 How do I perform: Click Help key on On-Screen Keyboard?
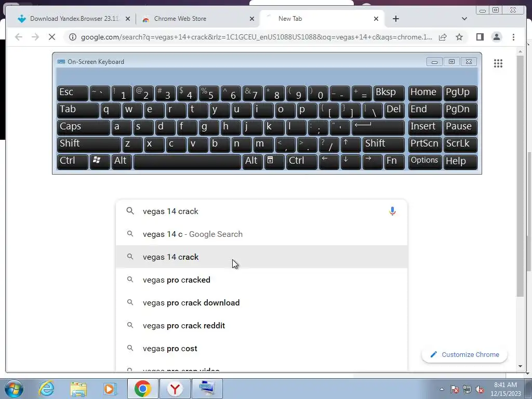point(460,162)
